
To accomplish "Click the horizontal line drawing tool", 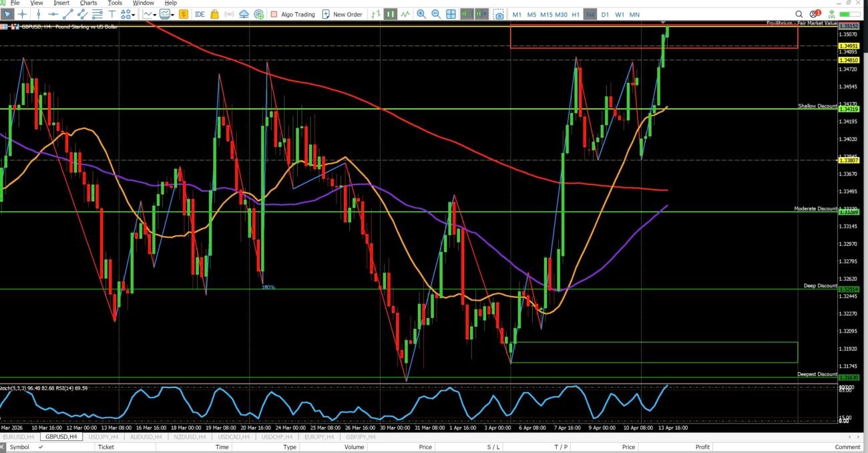I will coord(53,14).
